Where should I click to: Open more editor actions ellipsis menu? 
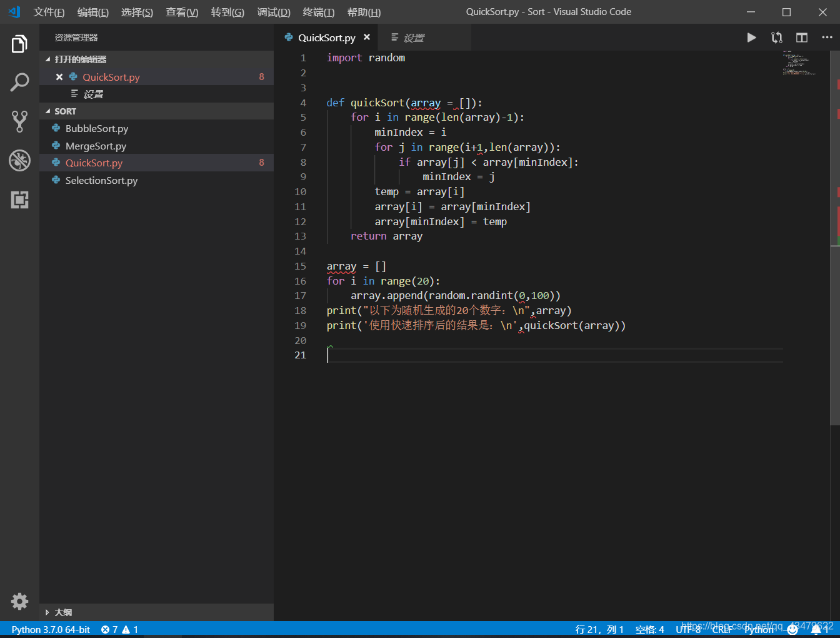click(x=827, y=38)
